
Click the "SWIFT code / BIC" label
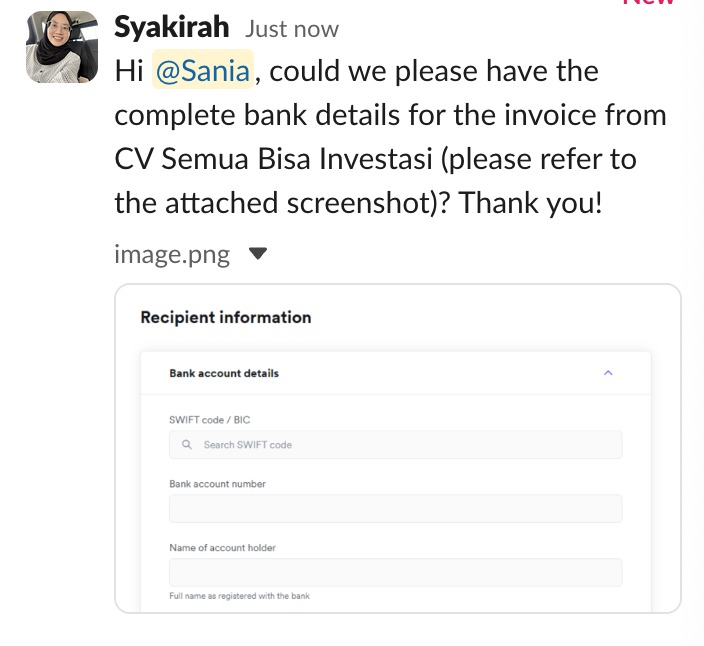click(209, 420)
